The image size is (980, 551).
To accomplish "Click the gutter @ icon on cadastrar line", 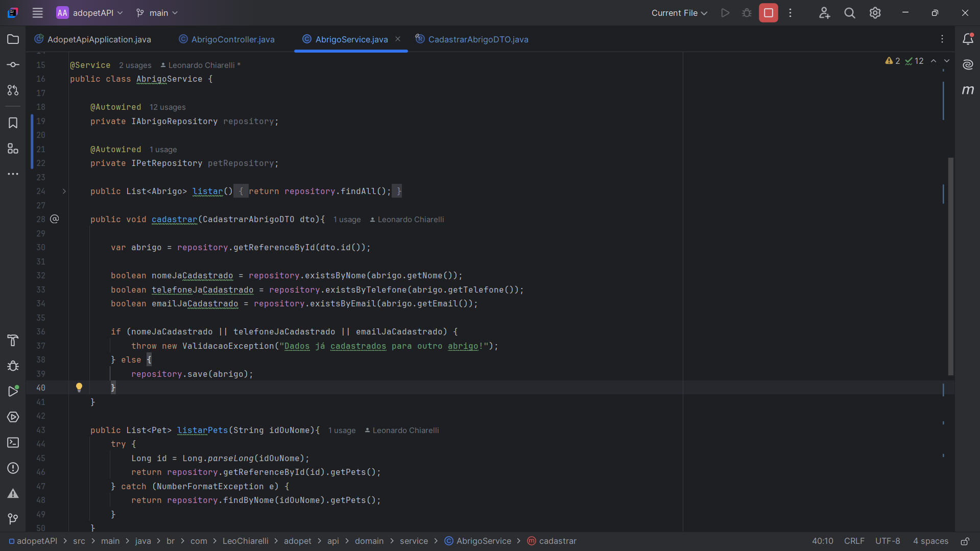I will click(x=55, y=219).
